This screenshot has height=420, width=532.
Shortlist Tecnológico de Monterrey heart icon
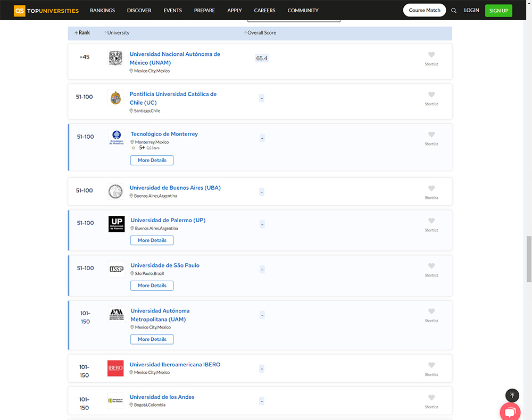[431, 135]
